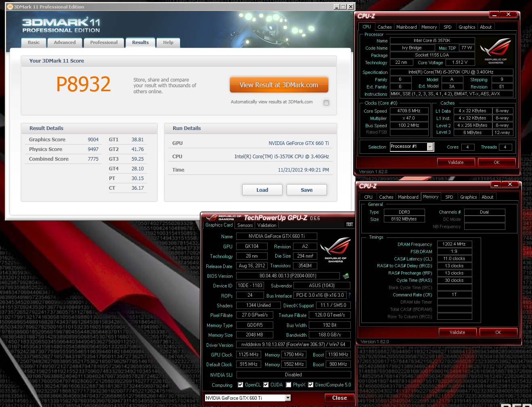This screenshot has width=532, height=407.
Task: Click the Close button in GPU-Z
Action: [x=339, y=398]
